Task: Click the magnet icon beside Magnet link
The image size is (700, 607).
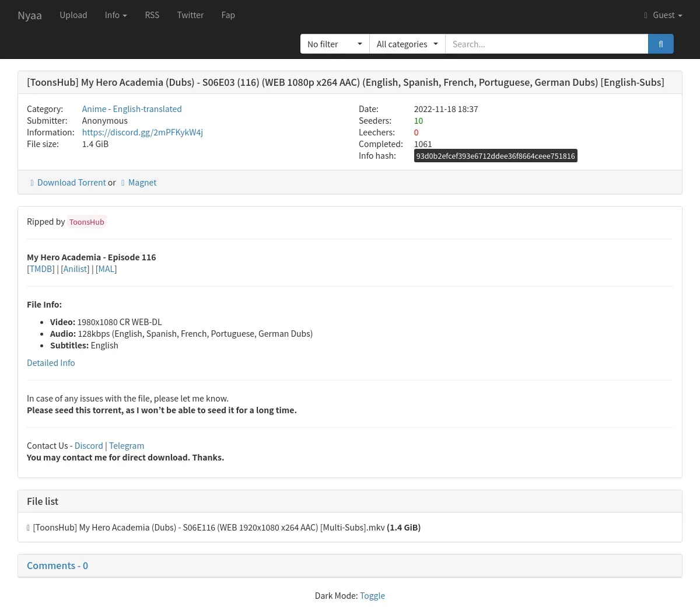Action: [123, 183]
